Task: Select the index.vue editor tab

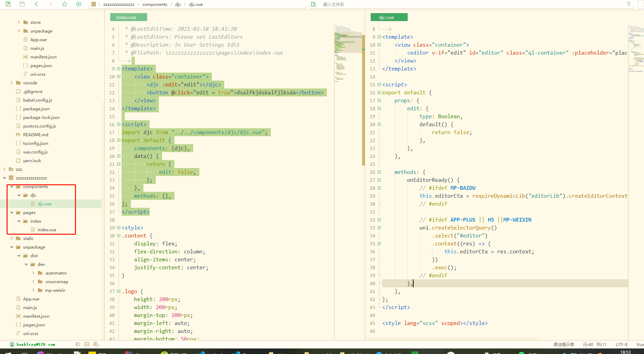Action: tap(129, 17)
